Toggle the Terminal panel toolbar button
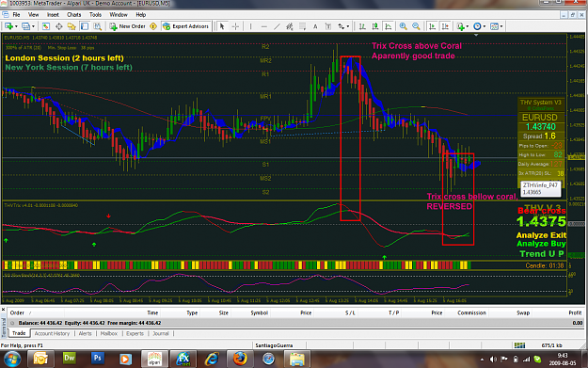The height and width of the screenshot is (368, 588). pos(85,26)
